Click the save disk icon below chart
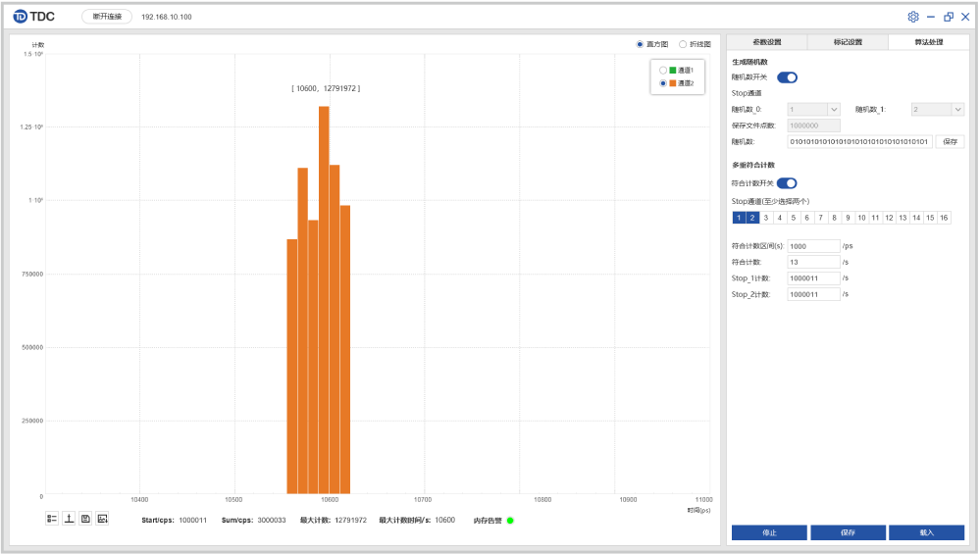The height and width of the screenshot is (554, 980). pos(85,519)
